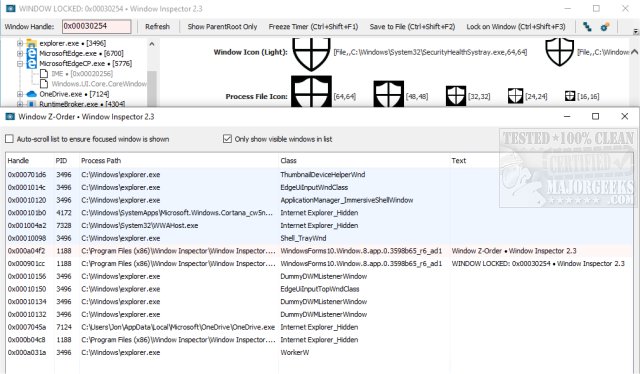Expand the MicrosoftEdge.exe [6700] tree node

pyautogui.click(x=20, y=53)
